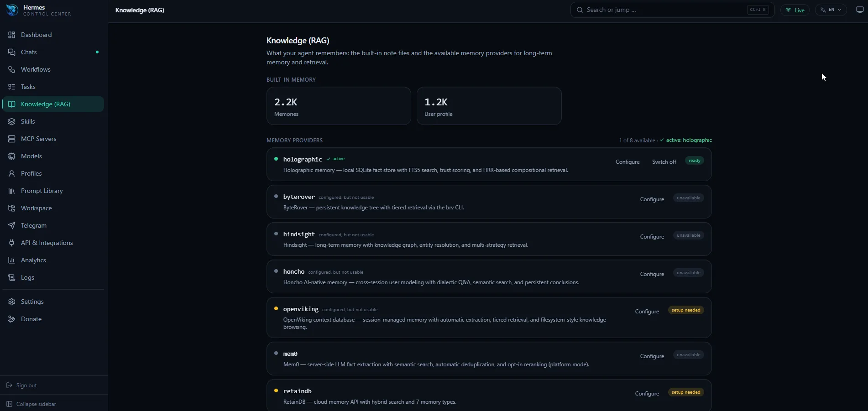Configure the openviking provider

coord(647,312)
